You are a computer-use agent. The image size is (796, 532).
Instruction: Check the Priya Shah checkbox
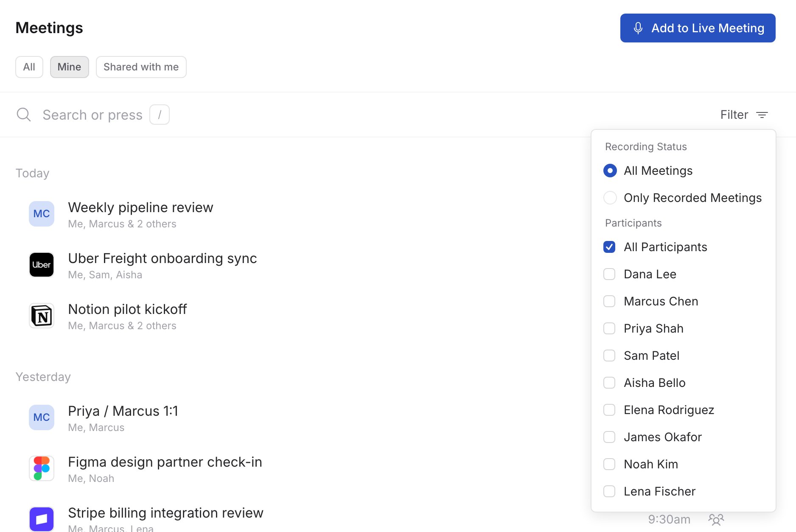coord(609,328)
